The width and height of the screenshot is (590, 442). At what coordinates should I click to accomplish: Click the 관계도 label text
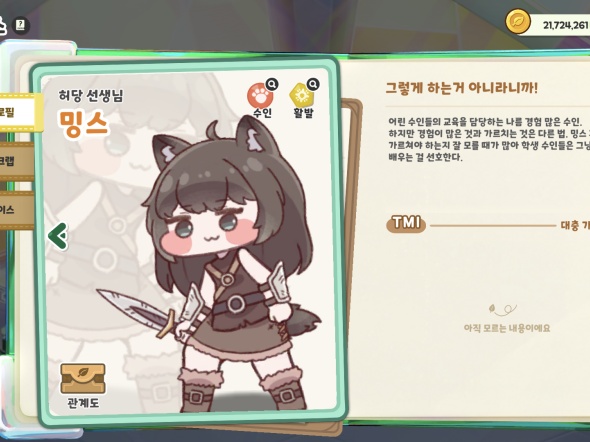(x=83, y=403)
